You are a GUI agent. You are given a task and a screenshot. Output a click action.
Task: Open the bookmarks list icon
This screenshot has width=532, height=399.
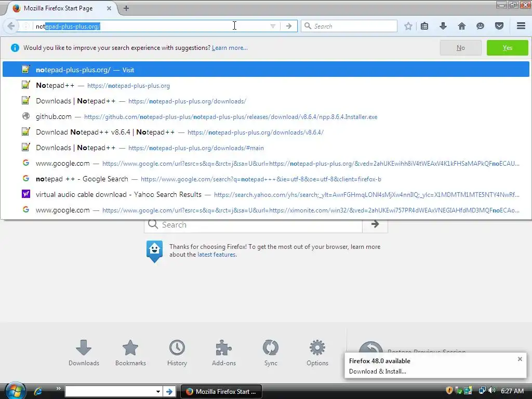point(424,26)
